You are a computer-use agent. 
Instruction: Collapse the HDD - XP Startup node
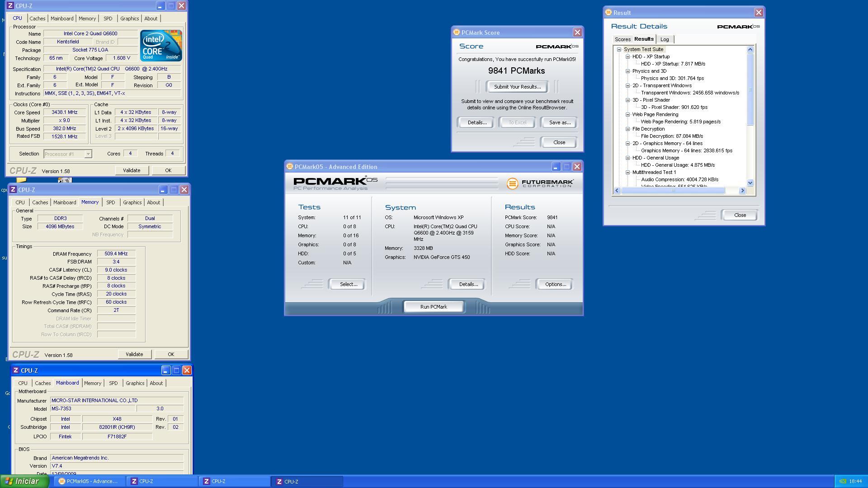(627, 57)
